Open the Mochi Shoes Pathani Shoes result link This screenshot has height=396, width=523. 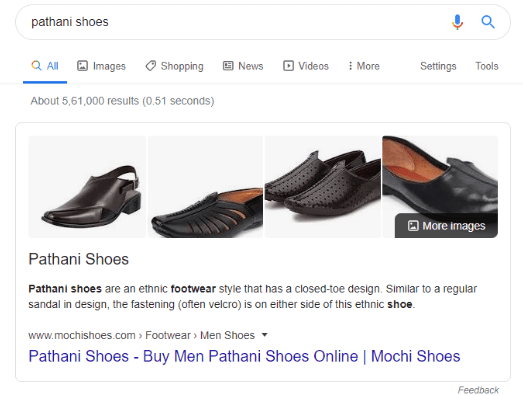pyautogui.click(x=244, y=356)
